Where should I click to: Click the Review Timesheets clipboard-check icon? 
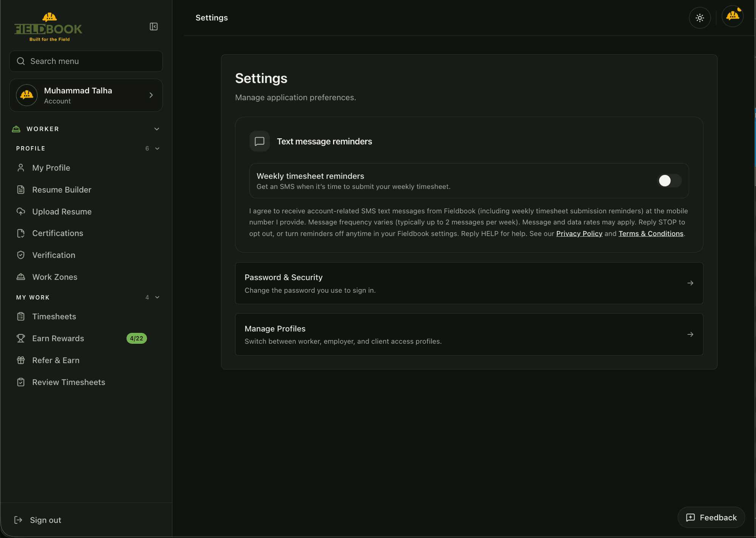coord(21,382)
